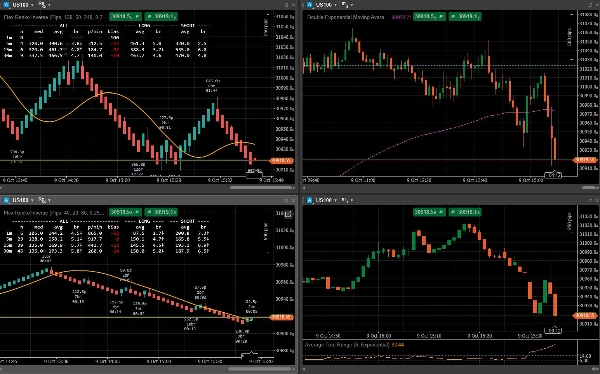Click platform logo icon in Double Exponential chart
Image resolution: width=600 pixels, height=374 pixels.
(310, 5)
